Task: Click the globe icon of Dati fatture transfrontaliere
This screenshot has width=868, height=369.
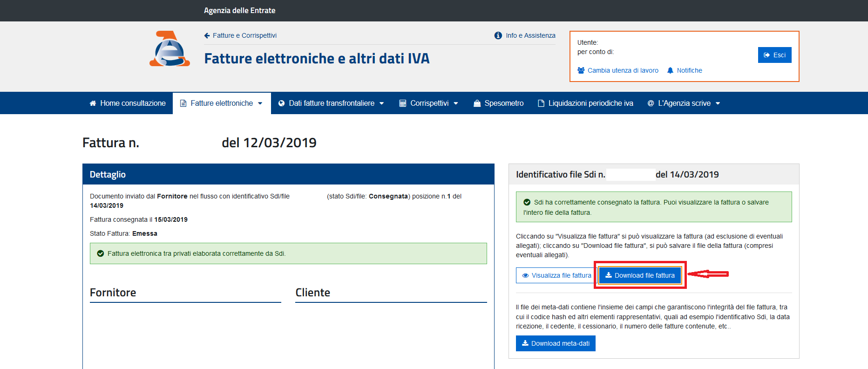Action: [x=281, y=103]
